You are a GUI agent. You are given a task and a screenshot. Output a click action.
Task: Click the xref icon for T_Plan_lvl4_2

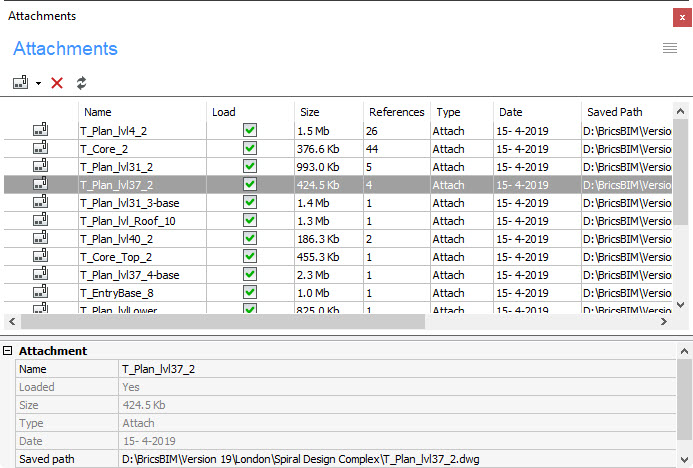41,130
